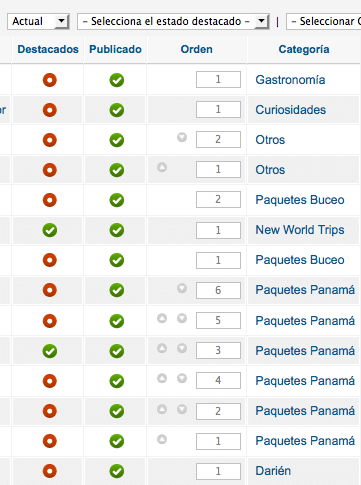The height and width of the screenshot is (485, 361).
Task: Move up Paquetes Panamá item with order 4
Action: click(162, 379)
